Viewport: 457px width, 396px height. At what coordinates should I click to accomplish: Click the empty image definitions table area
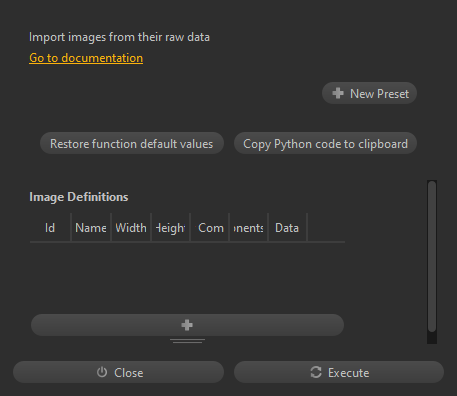187,277
